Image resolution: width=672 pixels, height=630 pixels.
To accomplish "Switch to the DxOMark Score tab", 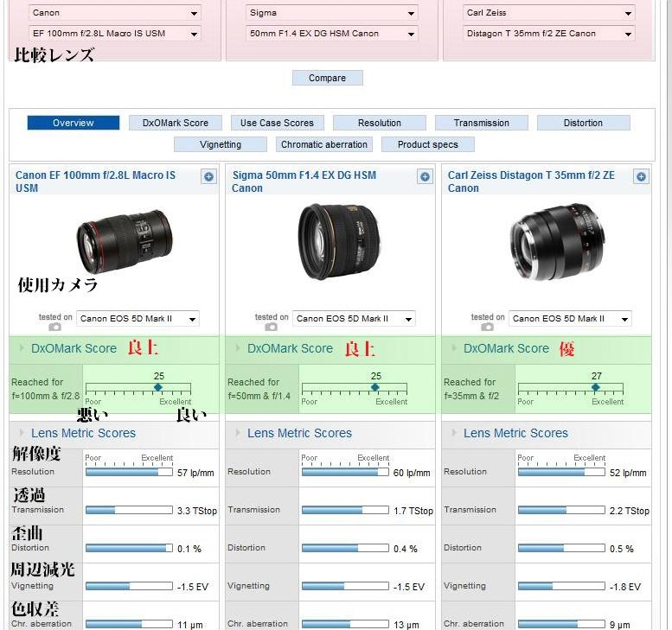I will coord(176,123).
